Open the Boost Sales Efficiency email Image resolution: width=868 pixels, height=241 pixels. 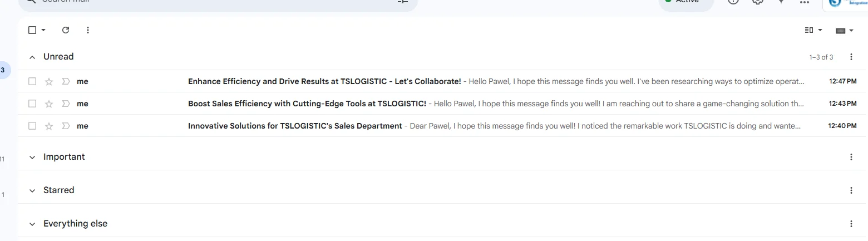tap(307, 104)
